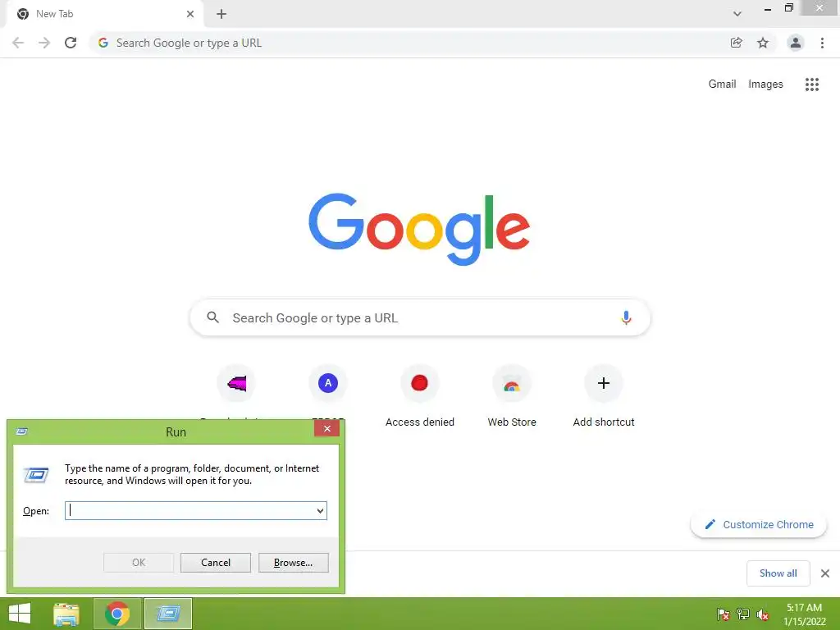
Task: Select the New Tab tab
Action: coord(104,14)
